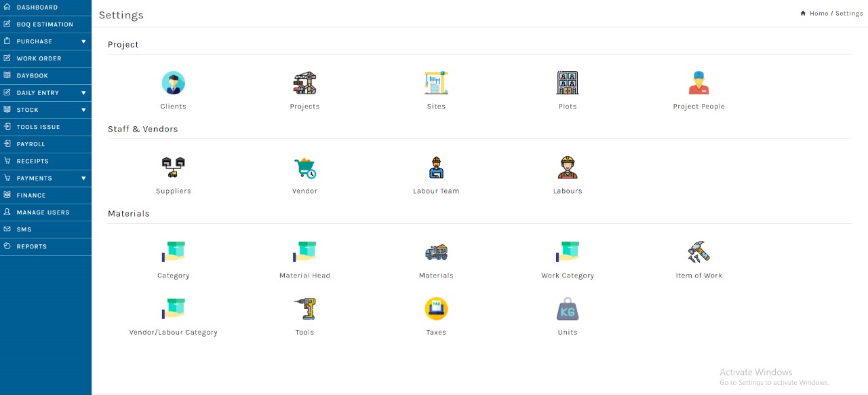The height and width of the screenshot is (395, 868).
Task: Open the Tools drill icon
Action: tap(304, 309)
